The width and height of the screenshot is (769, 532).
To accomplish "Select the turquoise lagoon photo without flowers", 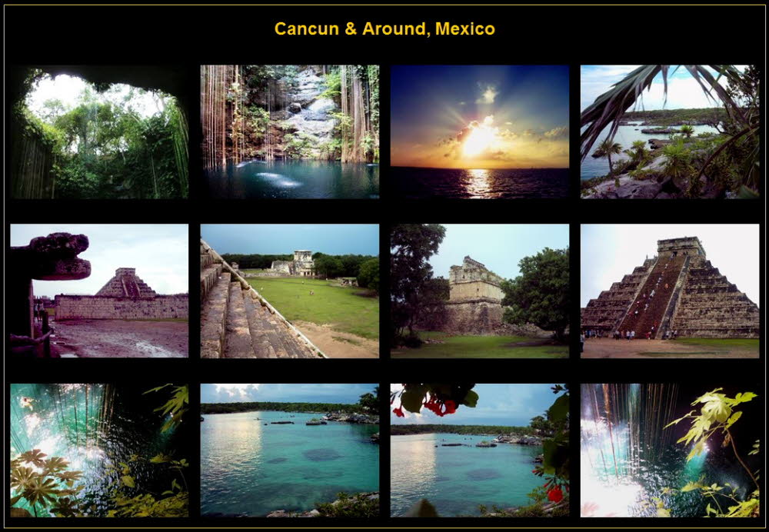I will [x=289, y=450].
